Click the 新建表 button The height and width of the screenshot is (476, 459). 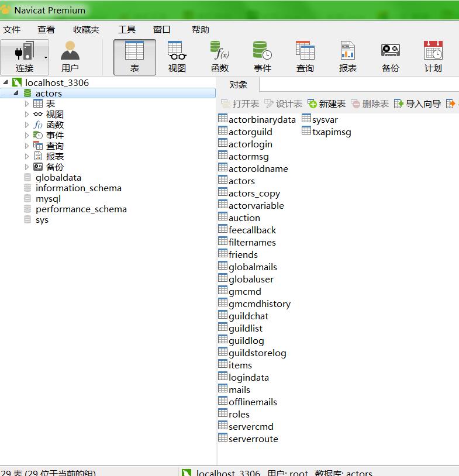pos(327,104)
